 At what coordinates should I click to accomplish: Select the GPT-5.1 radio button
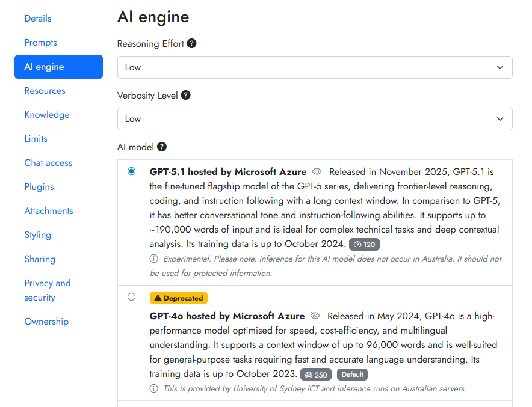[132, 171]
